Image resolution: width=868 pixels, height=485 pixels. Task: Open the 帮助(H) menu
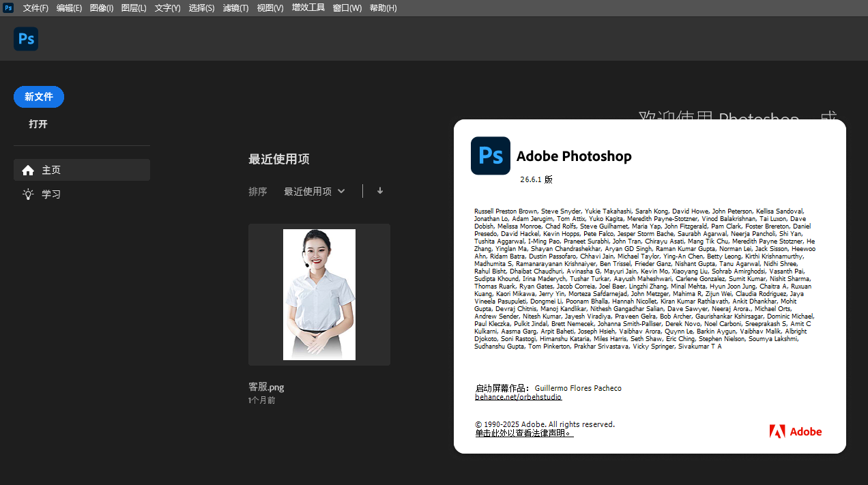[383, 8]
